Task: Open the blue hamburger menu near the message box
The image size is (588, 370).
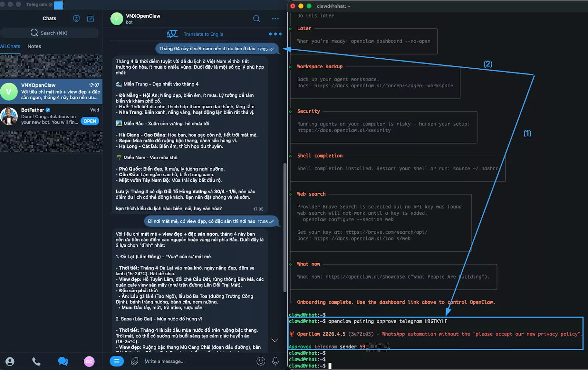Action: tap(116, 361)
